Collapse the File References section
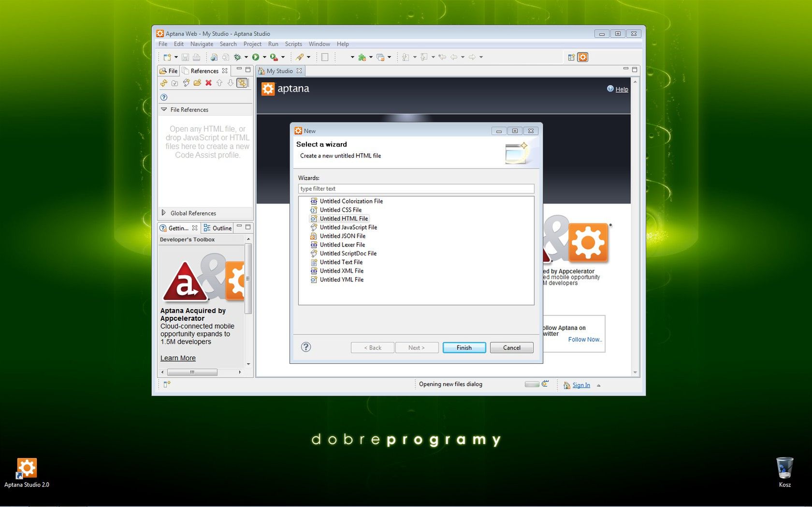 pos(164,109)
